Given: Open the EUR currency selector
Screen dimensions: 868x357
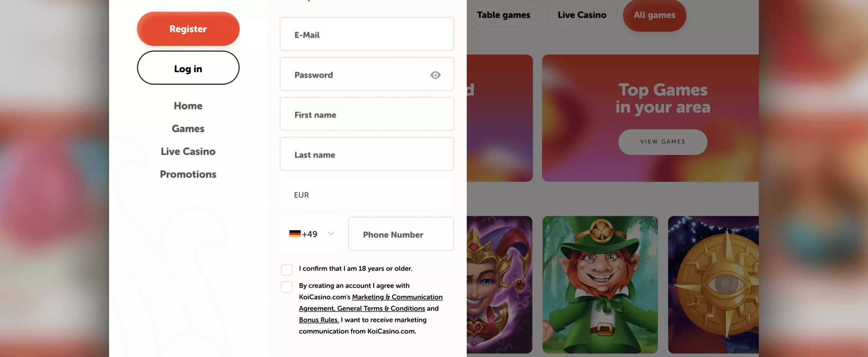Looking at the screenshot, I should click(367, 194).
